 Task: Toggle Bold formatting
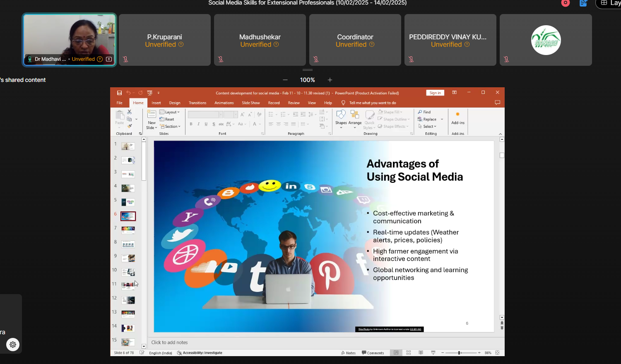point(191,124)
